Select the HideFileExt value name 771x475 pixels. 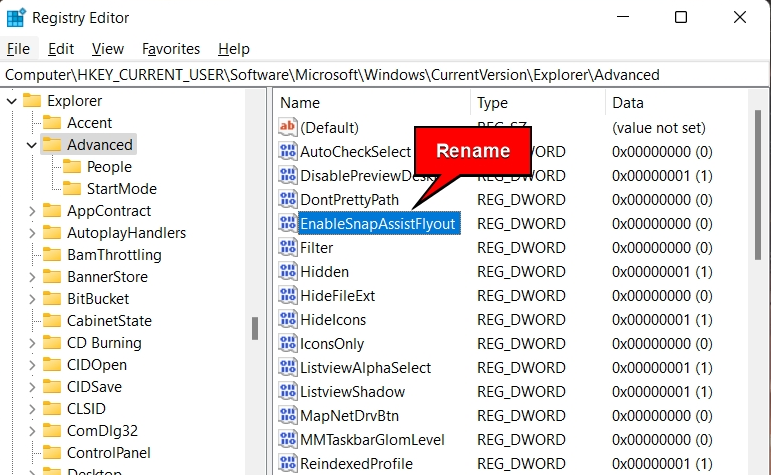coord(337,296)
